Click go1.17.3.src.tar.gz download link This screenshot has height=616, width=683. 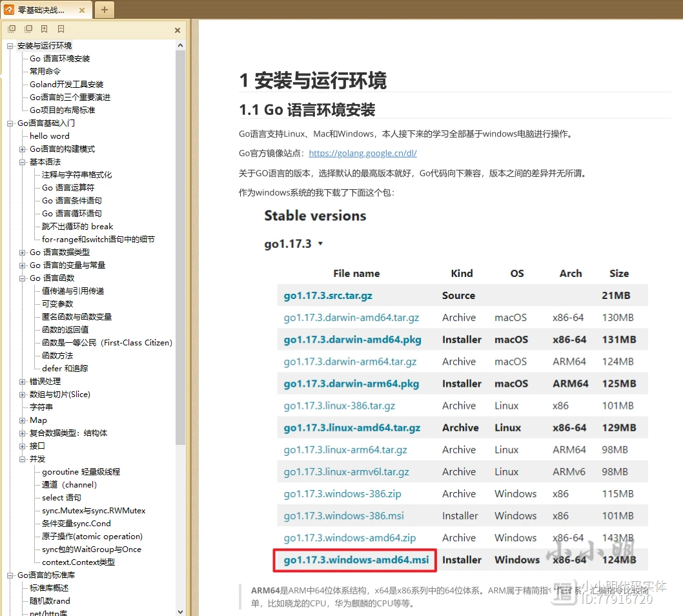pos(328,296)
